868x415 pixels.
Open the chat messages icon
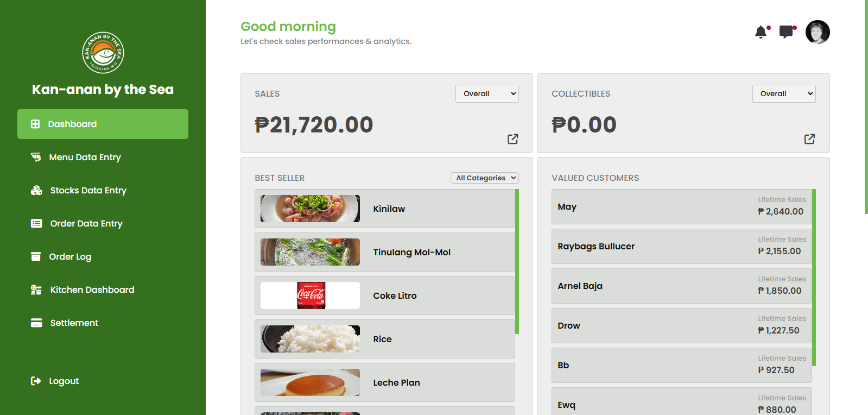click(x=786, y=32)
